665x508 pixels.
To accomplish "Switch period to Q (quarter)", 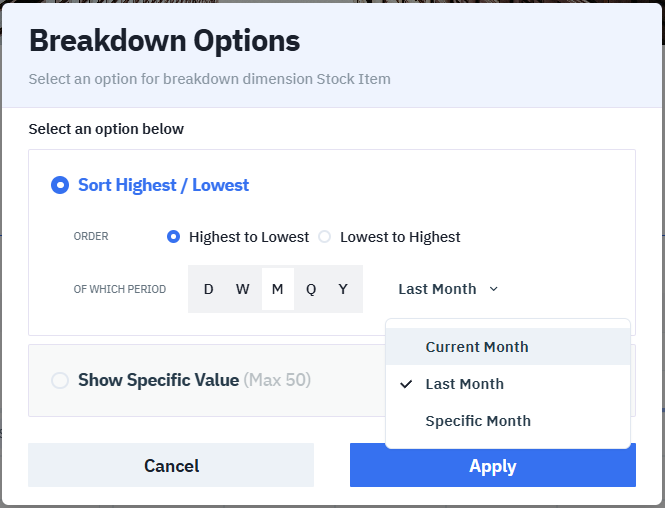I will 311,289.
